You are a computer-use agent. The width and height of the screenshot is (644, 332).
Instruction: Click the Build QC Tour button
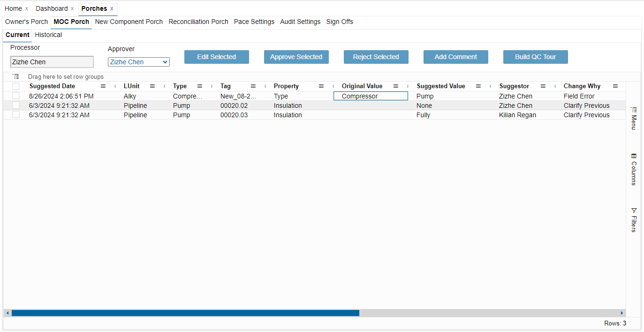coord(535,57)
